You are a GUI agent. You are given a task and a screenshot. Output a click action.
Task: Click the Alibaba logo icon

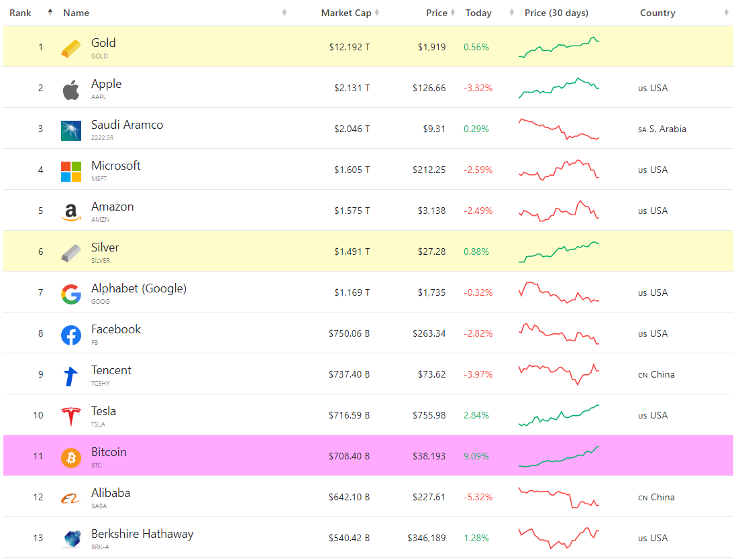(71, 498)
